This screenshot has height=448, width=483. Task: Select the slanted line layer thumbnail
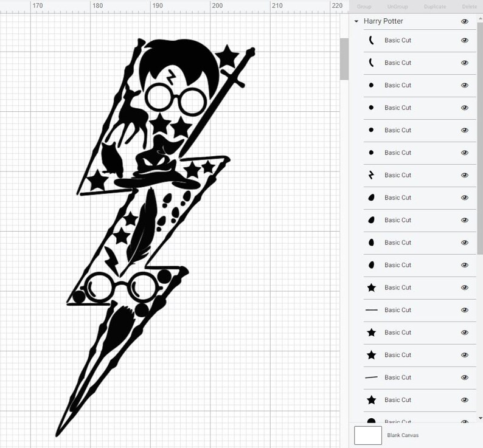[372, 377]
